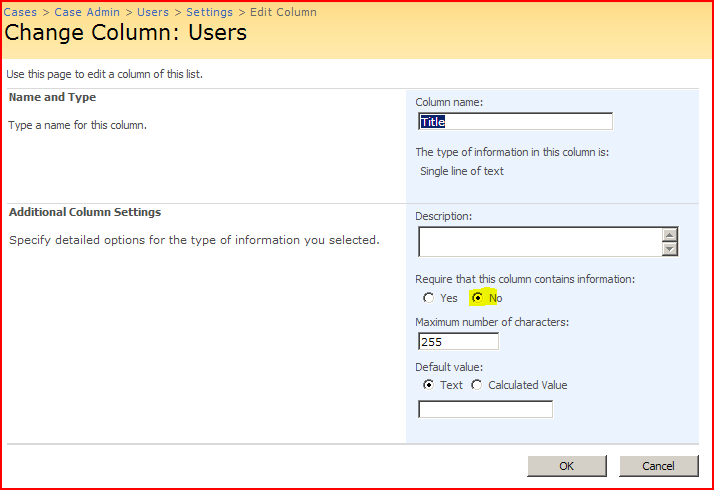Viewport: 714px width, 490px height.
Task: Choose Text as the default value type
Action: pos(429,385)
